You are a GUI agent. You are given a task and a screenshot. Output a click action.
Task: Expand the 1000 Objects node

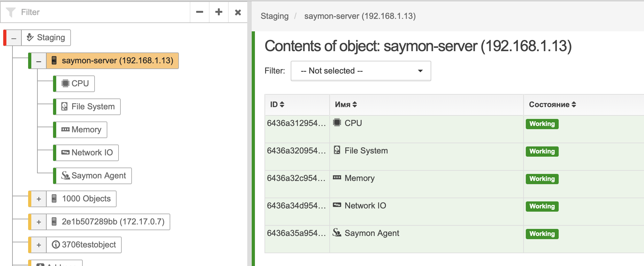[39, 199]
